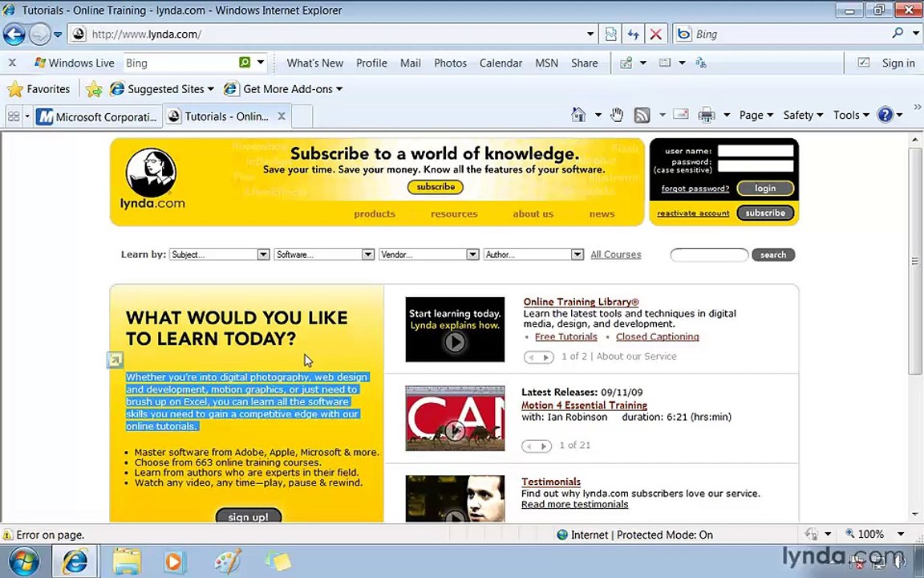
Task: Switch to Microsoft Corporation tab
Action: point(98,116)
